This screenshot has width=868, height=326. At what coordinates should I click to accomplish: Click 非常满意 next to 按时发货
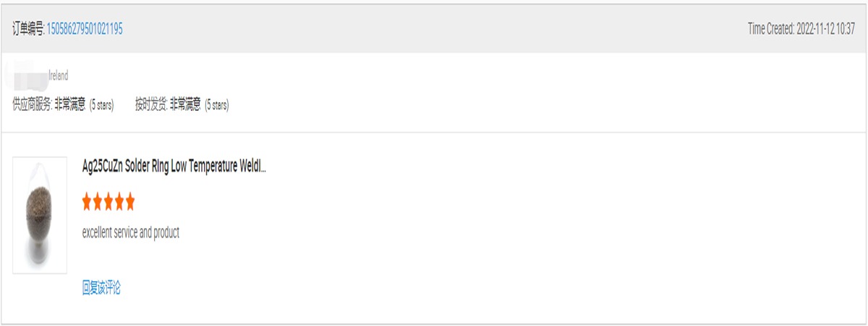(185, 105)
